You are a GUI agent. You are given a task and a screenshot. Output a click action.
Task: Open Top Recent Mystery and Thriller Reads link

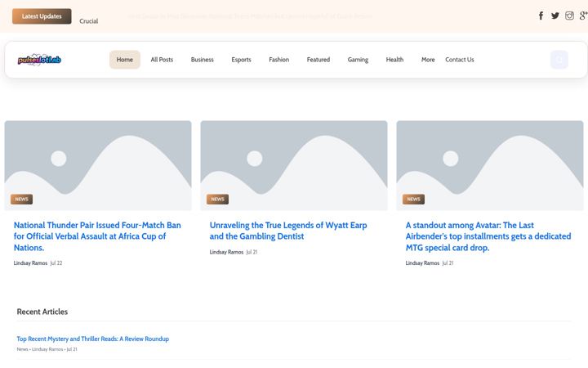pos(92,339)
